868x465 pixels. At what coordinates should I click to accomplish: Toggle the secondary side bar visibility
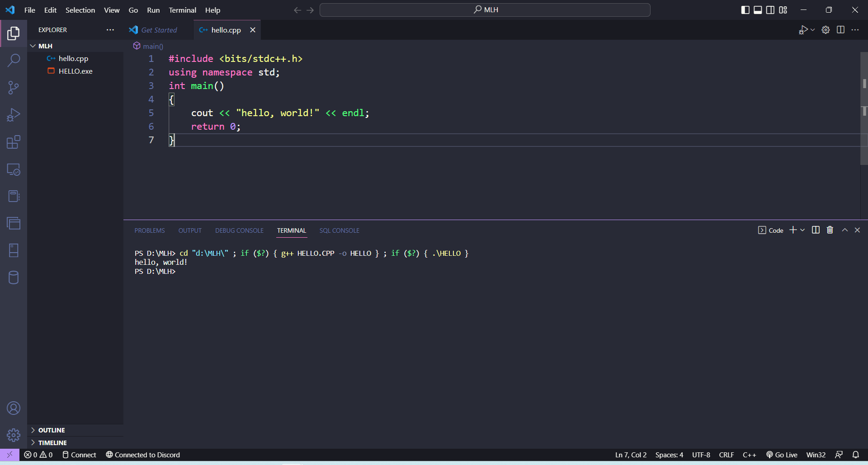[770, 10]
